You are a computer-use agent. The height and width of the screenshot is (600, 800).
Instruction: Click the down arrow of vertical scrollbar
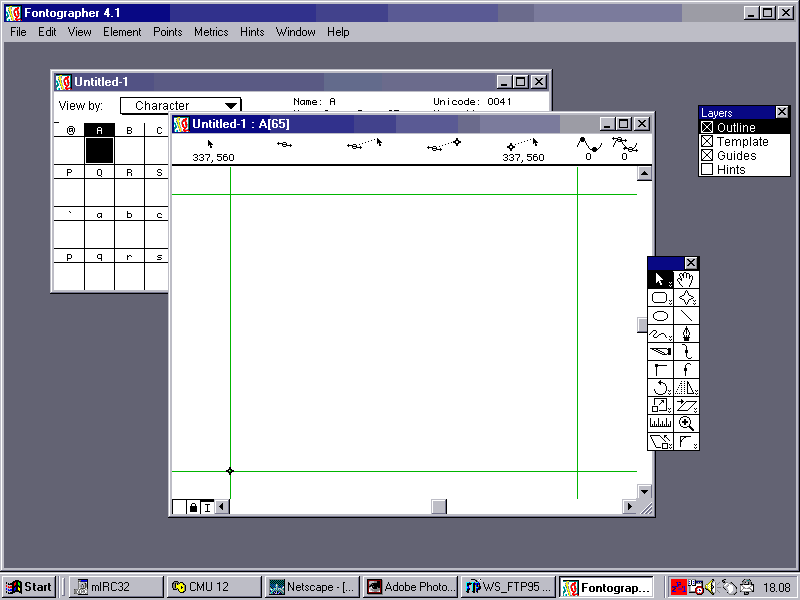(644, 492)
